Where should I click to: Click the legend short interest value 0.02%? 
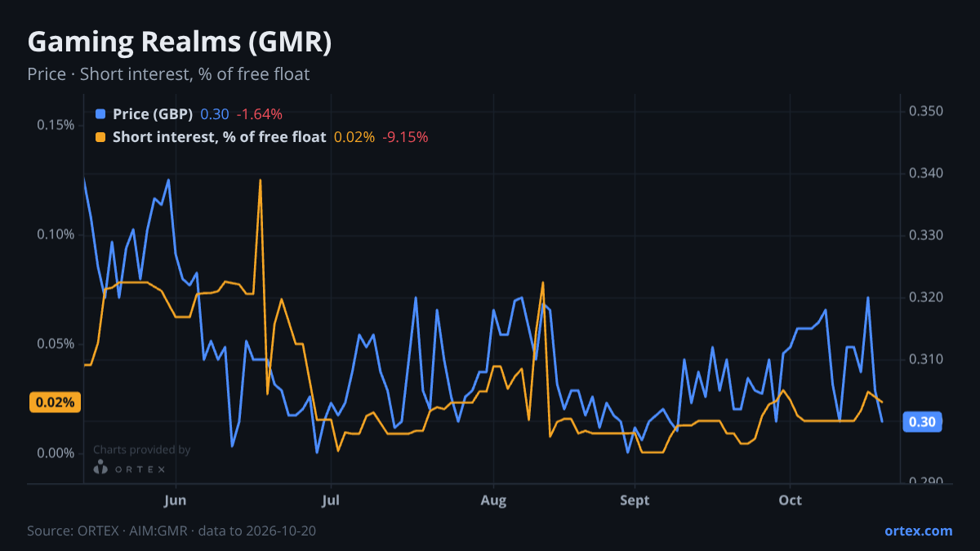[x=354, y=137]
